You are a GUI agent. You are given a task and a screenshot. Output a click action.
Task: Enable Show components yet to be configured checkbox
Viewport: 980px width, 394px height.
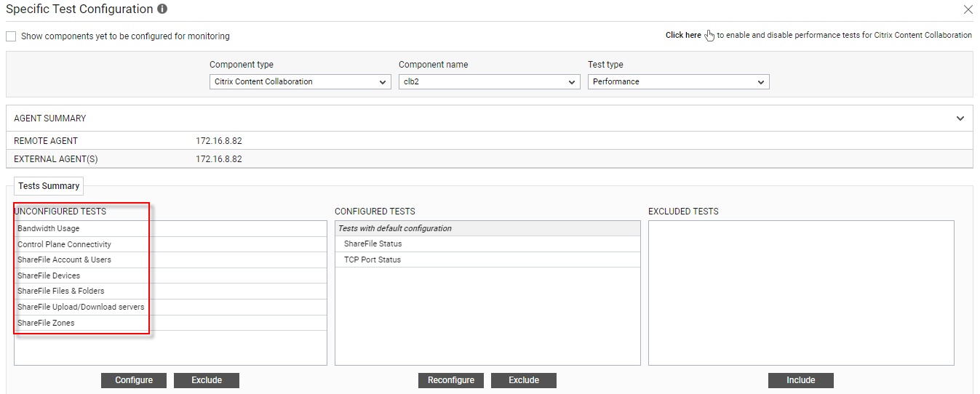coord(11,36)
